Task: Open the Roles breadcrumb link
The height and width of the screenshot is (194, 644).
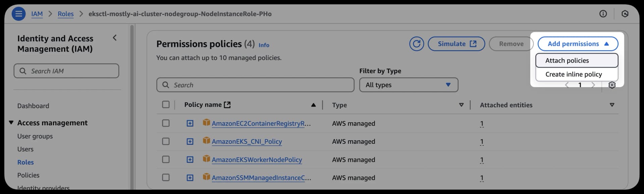Action: 65,14
